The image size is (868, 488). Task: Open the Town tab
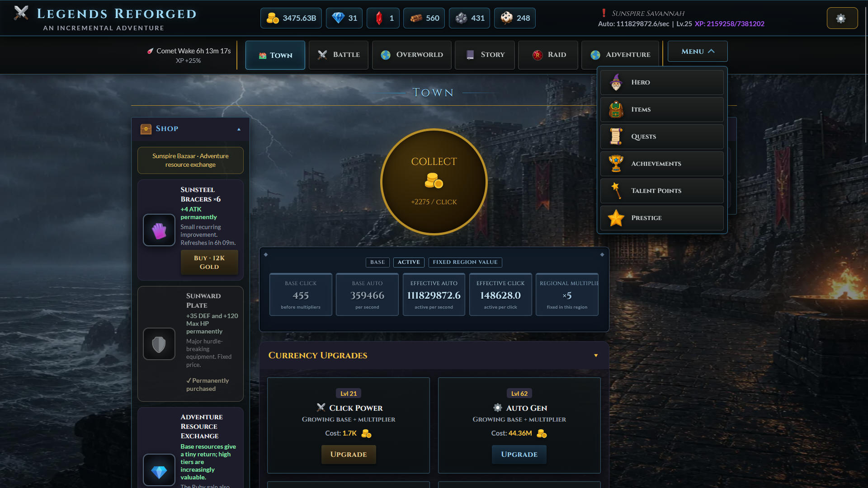point(275,55)
